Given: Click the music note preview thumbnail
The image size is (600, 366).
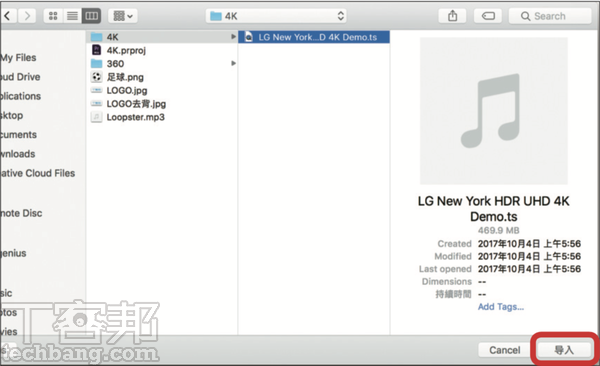Looking at the screenshot, I should tap(494, 111).
